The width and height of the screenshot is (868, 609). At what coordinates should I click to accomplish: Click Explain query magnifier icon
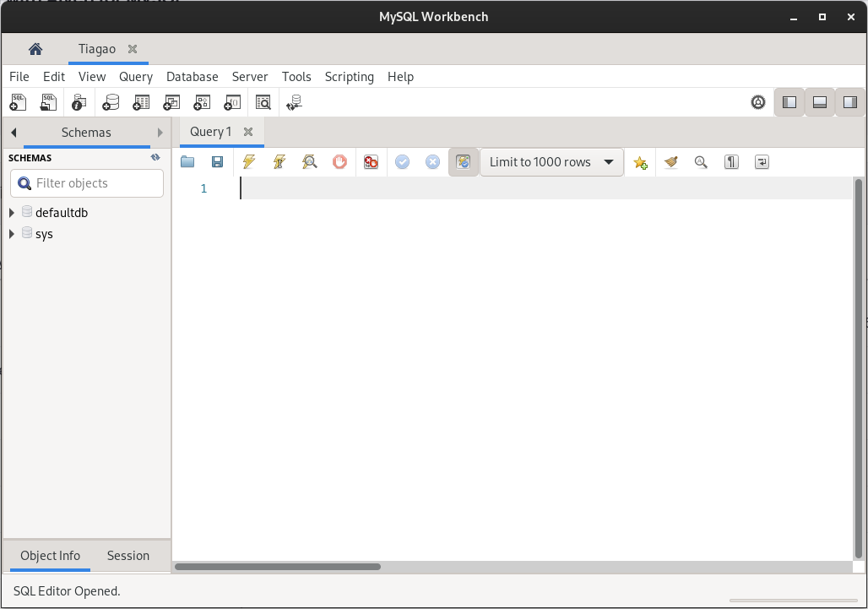point(310,162)
